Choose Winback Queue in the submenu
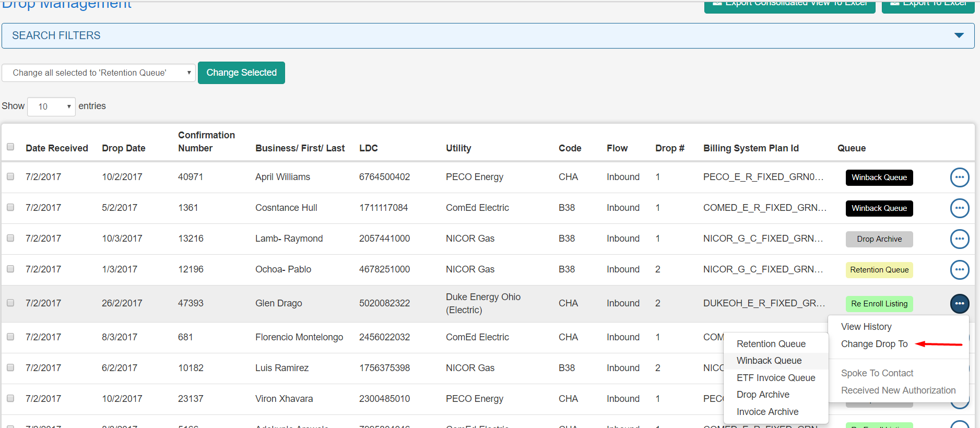Viewport: 980px width, 428px height. pyautogui.click(x=769, y=361)
